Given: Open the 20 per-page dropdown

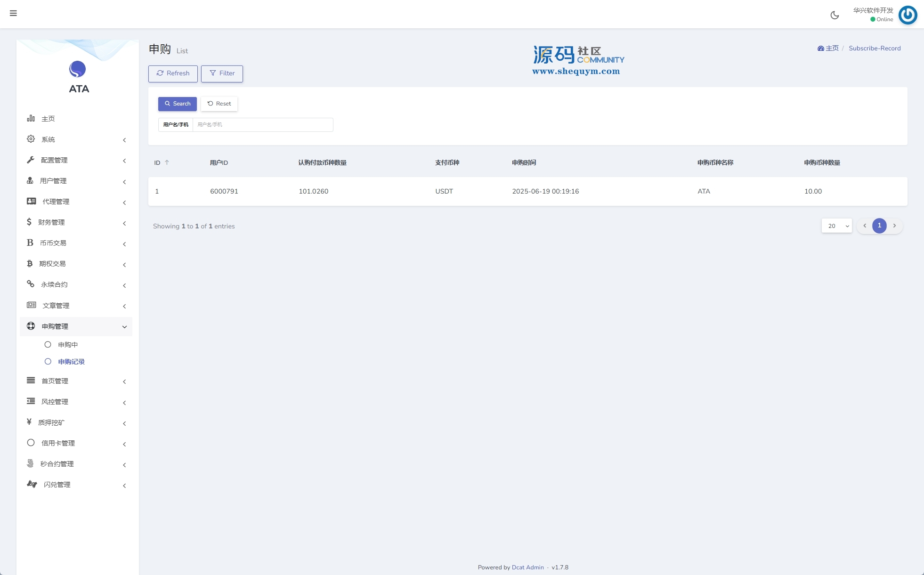Looking at the screenshot, I should click(x=836, y=226).
